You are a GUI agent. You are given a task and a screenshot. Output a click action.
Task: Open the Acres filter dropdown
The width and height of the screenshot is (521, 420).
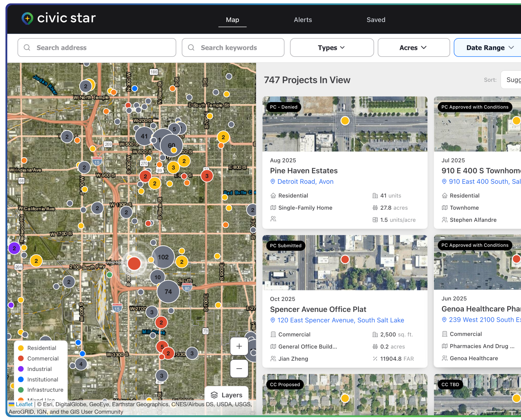click(x=414, y=48)
